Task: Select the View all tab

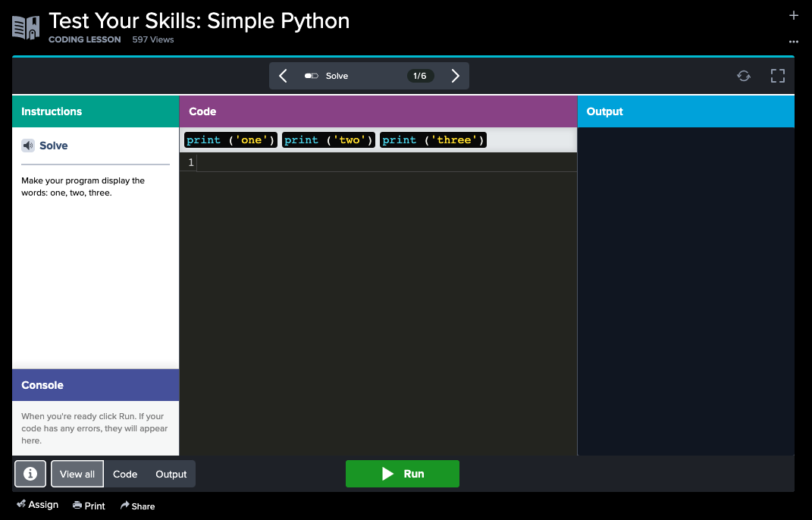Action: coord(77,474)
